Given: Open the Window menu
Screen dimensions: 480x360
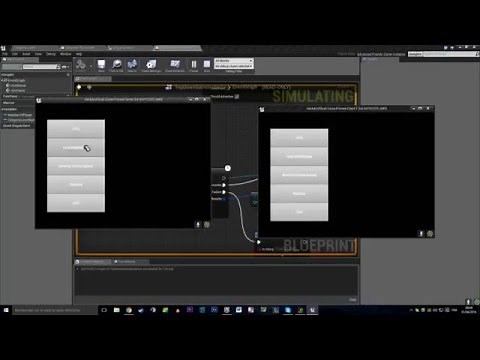Looking at the screenshot, I should pos(65,54).
